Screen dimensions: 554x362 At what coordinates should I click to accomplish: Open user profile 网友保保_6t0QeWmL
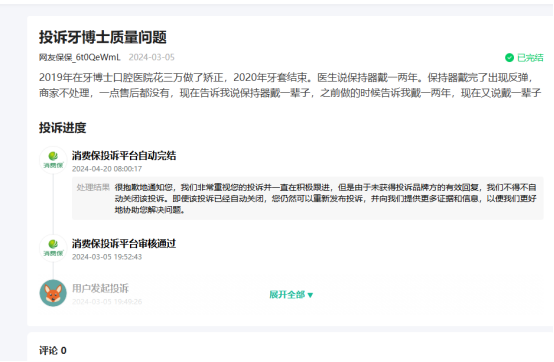tap(79, 57)
